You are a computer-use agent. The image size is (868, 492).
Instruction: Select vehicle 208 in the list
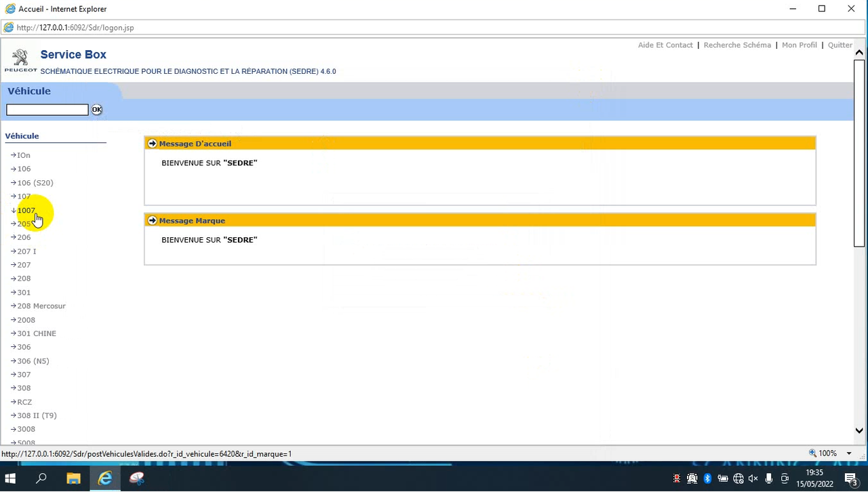[24, 279]
